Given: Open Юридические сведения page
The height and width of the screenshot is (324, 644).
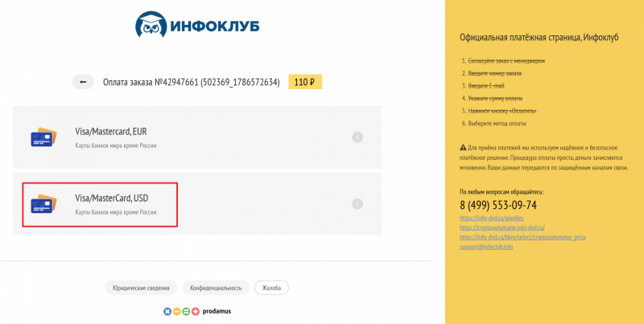Looking at the screenshot, I should click(x=141, y=288).
